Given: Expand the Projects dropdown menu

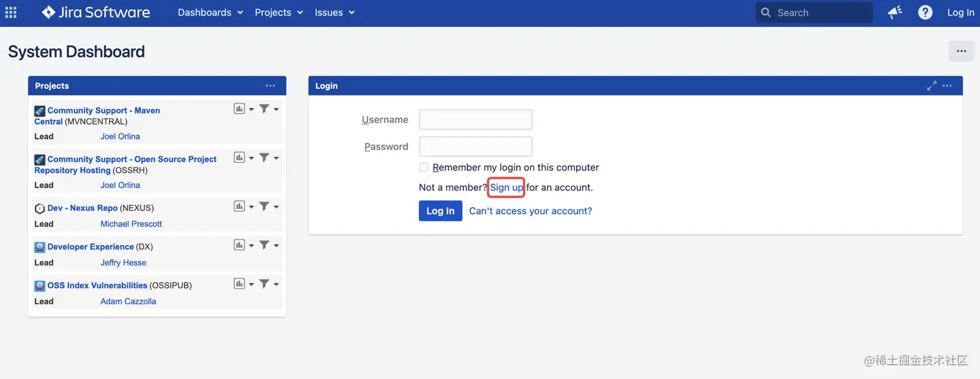Looking at the screenshot, I should 279,12.
